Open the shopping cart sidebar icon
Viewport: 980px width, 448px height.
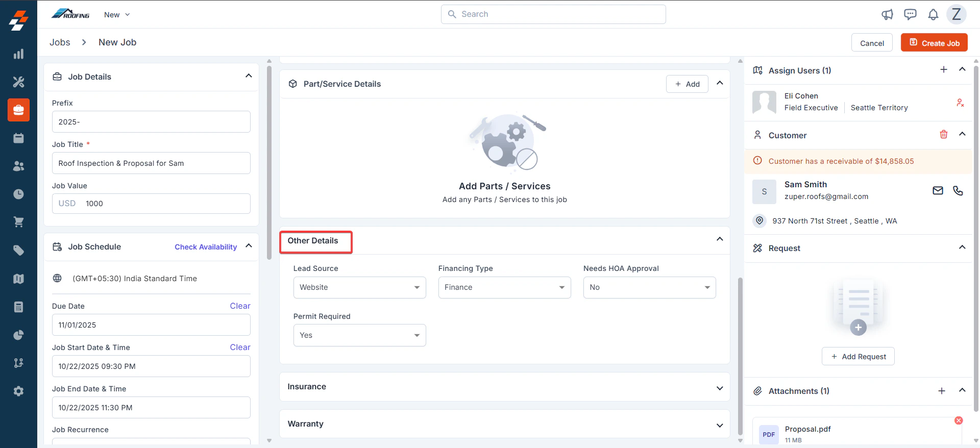pyautogui.click(x=18, y=222)
